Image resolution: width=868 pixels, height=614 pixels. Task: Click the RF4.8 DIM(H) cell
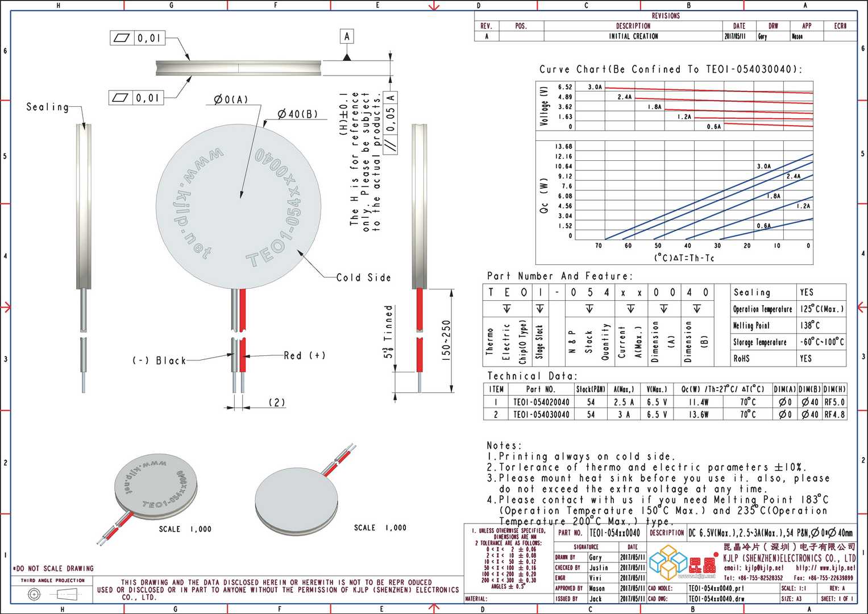point(834,414)
